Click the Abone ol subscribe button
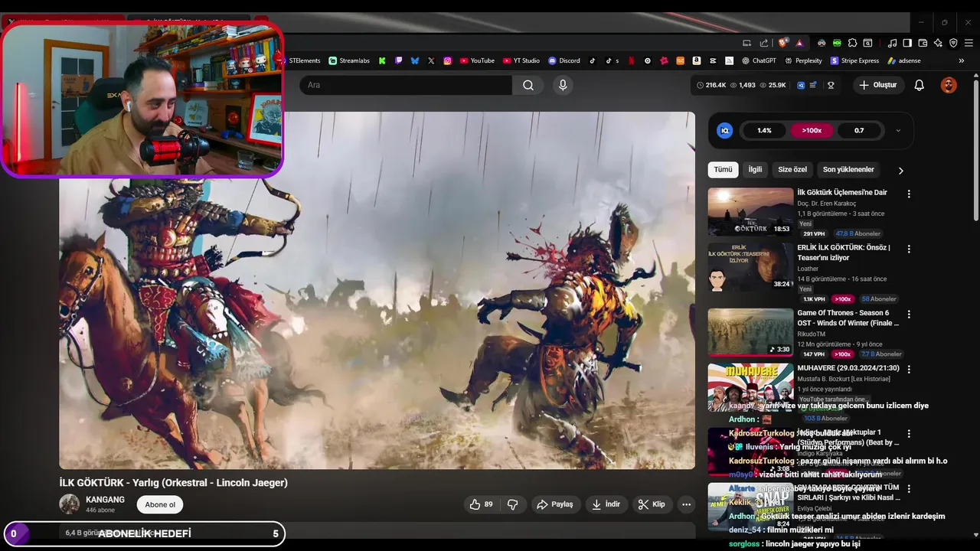 pyautogui.click(x=160, y=504)
